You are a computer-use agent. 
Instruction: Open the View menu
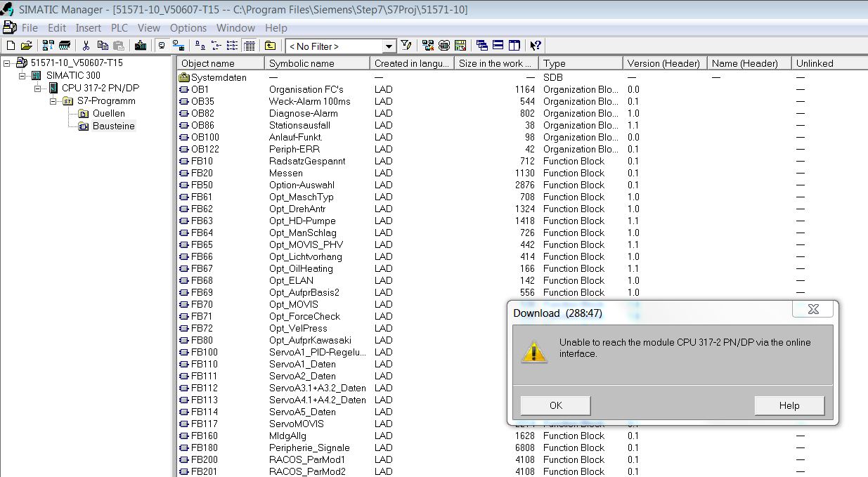[149, 28]
